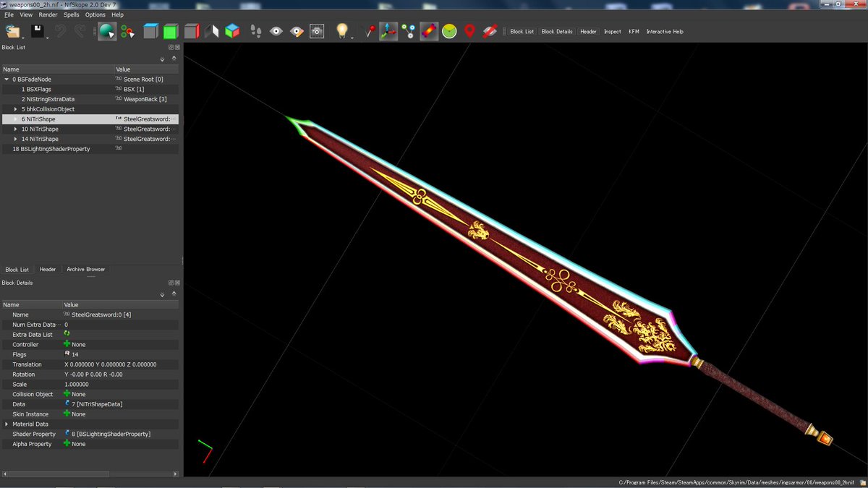Click Block List toolbar button
The width and height of the screenshot is (868, 488).
click(522, 32)
